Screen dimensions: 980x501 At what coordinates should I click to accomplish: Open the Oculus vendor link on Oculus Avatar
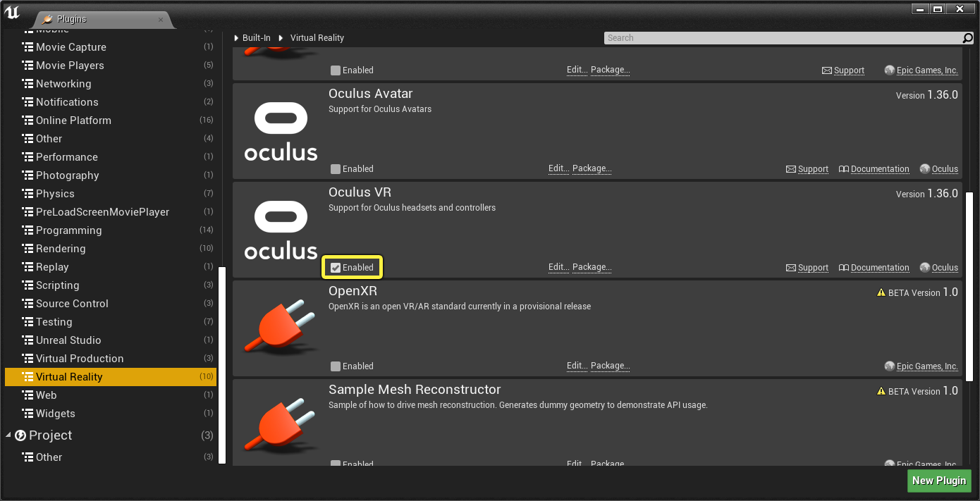click(945, 169)
